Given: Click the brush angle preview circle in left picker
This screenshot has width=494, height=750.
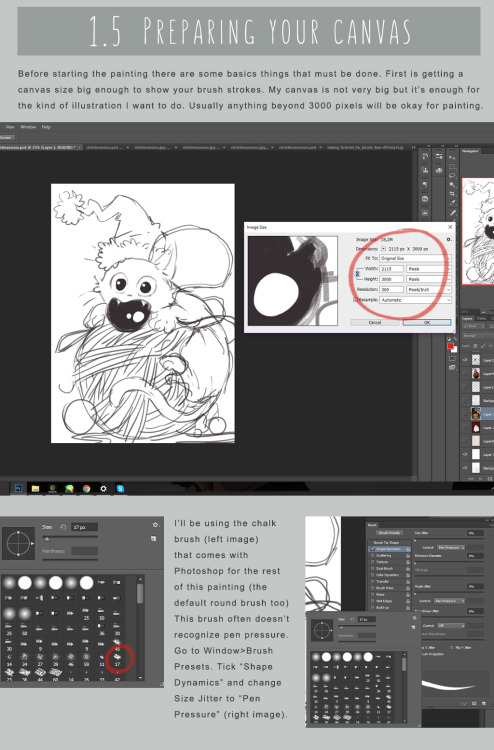Looking at the screenshot, I should [x=18, y=543].
